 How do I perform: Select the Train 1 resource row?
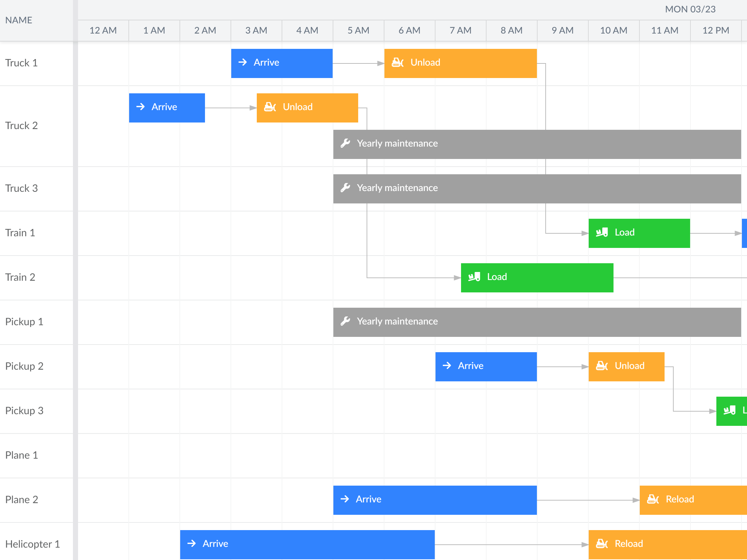click(x=36, y=233)
